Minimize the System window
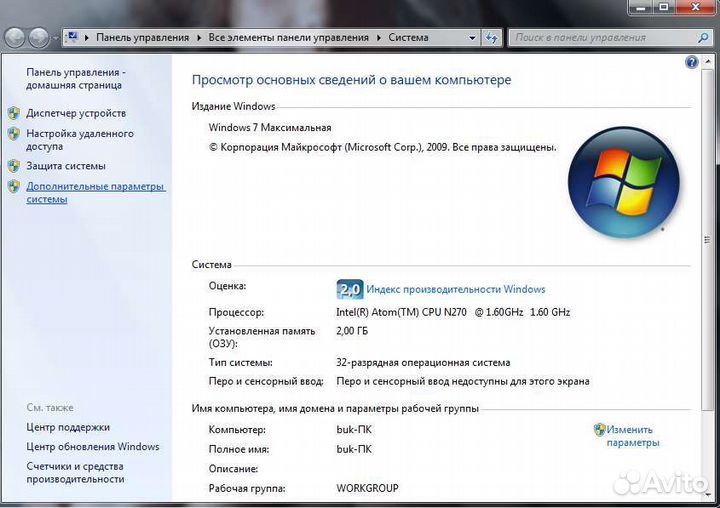This screenshot has width=720, height=508. (x=641, y=7)
